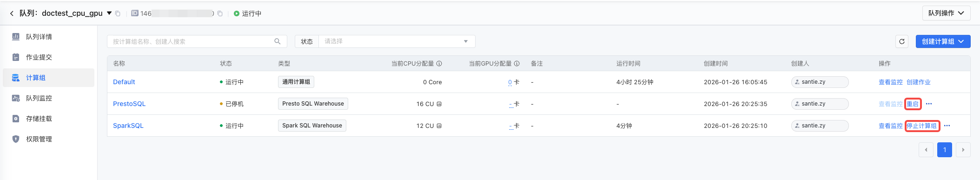Image resolution: width=980 pixels, height=180 pixels.
Task: Click 查看监控 for SparkSQL row
Action: pyautogui.click(x=891, y=126)
